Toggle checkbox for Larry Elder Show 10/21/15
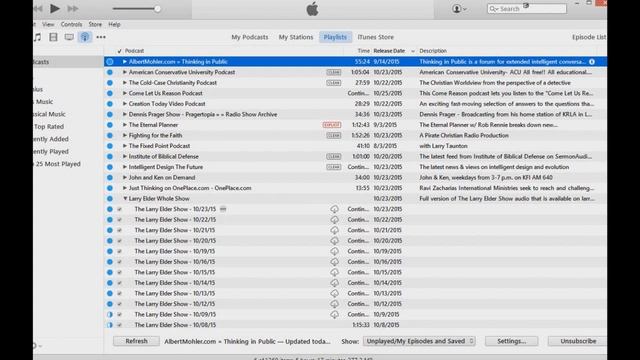The height and width of the screenshot is (360, 640). [x=120, y=230]
